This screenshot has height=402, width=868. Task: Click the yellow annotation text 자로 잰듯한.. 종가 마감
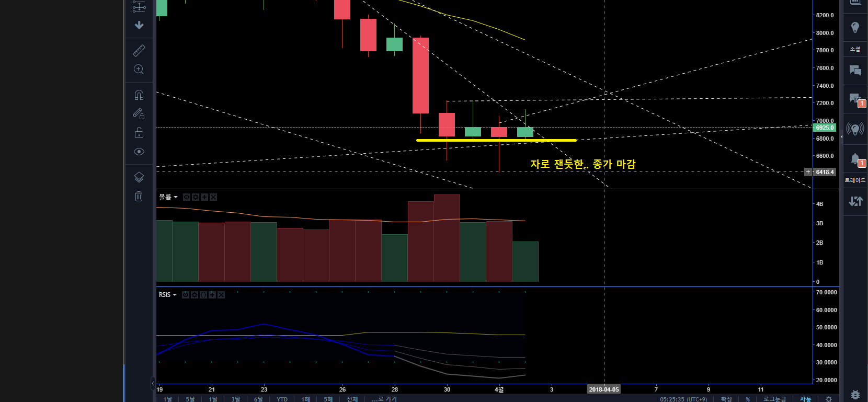click(583, 164)
